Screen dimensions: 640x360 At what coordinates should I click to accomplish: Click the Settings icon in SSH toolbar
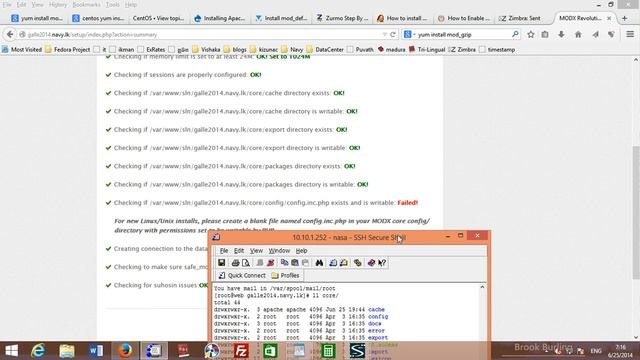pos(358,263)
